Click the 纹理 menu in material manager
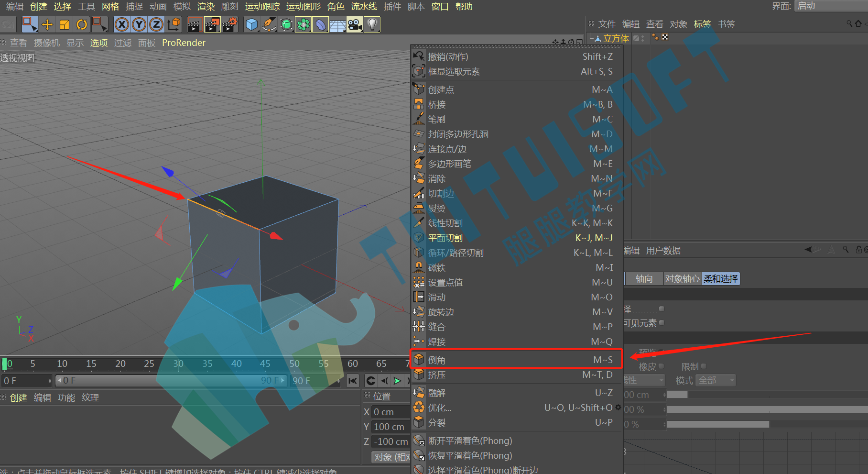This screenshot has width=868, height=474. [x=90, y=397]
